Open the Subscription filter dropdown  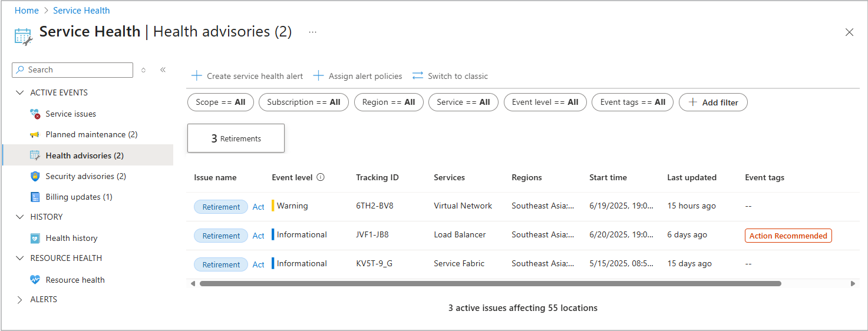(303, 102)
